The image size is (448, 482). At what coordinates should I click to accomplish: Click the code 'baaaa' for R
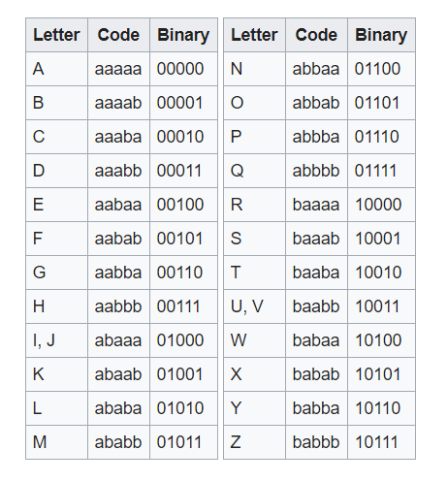[316, 205]
